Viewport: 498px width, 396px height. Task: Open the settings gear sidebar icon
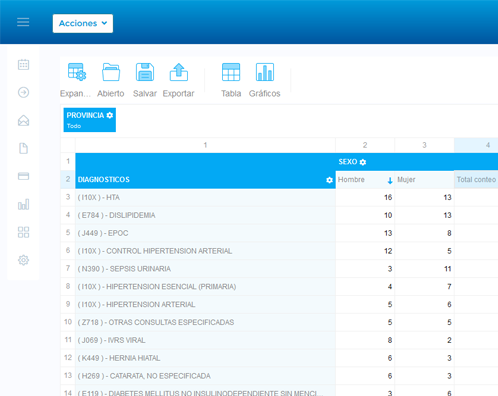[x=23, y=260]
